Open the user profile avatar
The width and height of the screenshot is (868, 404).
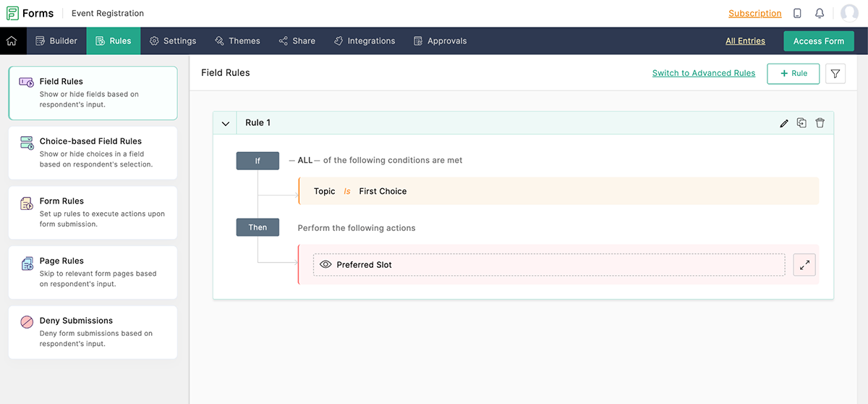(848, 14)
